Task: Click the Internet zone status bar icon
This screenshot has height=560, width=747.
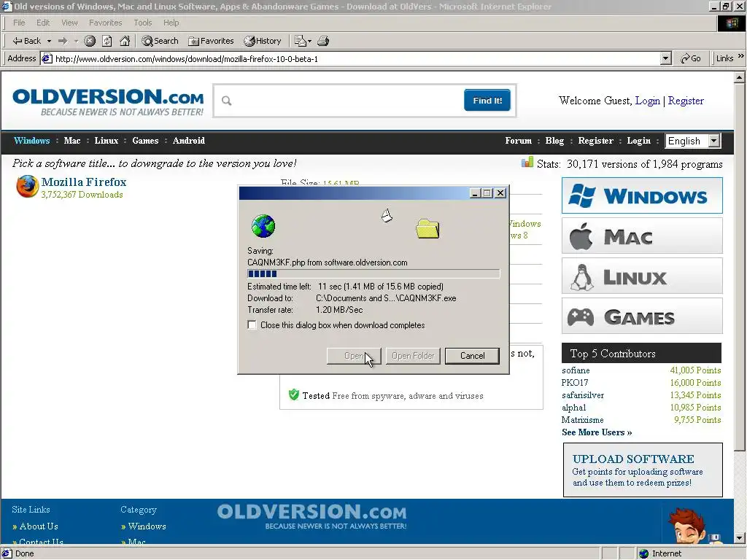Action: pos(643,553)
